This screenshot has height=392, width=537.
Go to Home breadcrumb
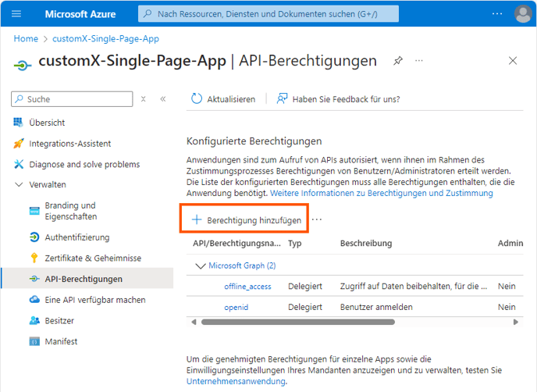pyautogui.click(x=26, y=39)
